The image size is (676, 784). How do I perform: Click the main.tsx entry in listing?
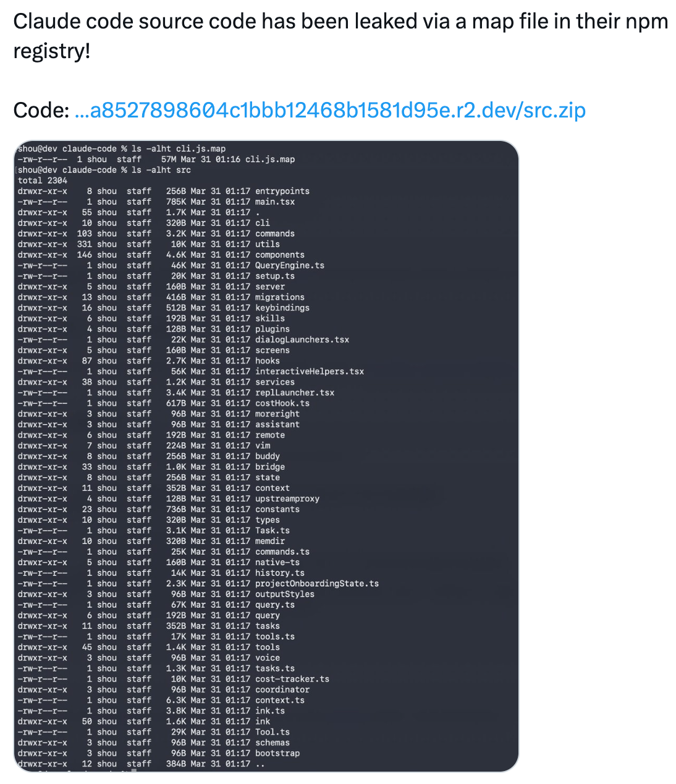click(275, 202)
